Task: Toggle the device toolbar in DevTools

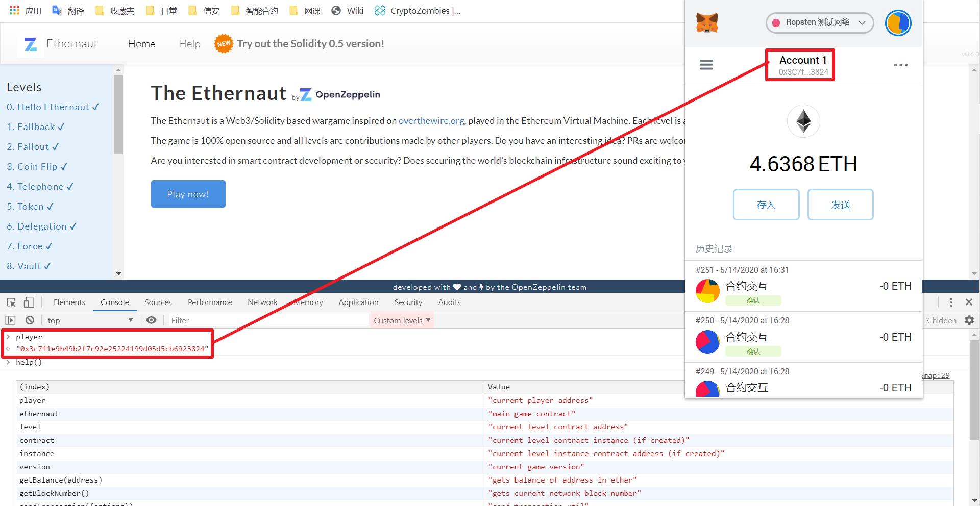Action: (29, 302)
